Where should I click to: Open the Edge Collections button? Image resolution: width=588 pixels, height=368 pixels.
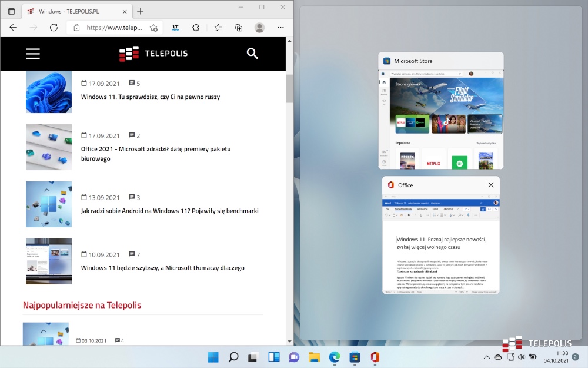[238, 28]
